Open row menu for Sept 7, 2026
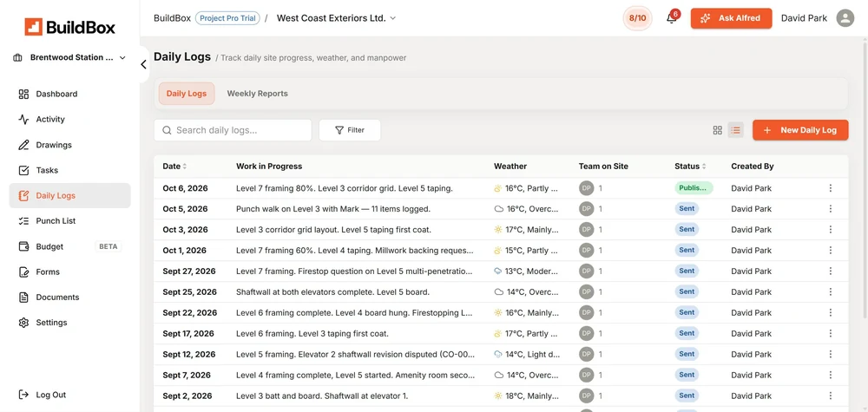The height and width of the screenshot is (412, 868). 830,375
